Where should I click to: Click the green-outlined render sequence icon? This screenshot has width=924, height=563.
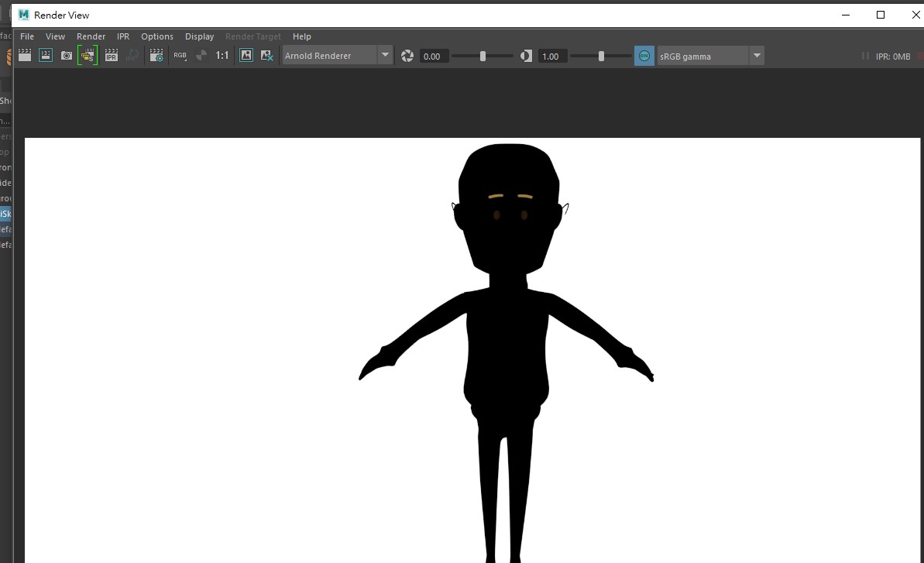(x=88, y=56)
